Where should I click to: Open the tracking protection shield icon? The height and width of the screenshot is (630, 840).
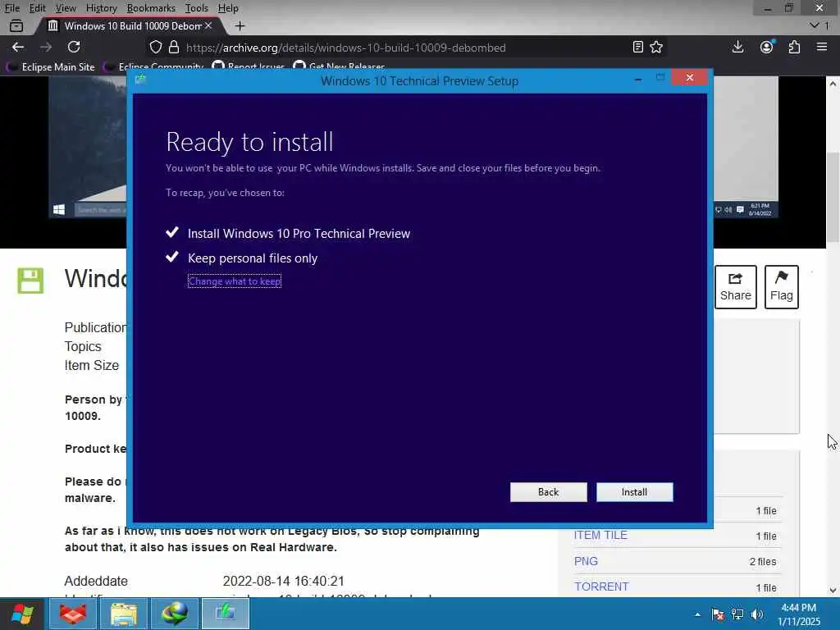(x=155, y=47)
